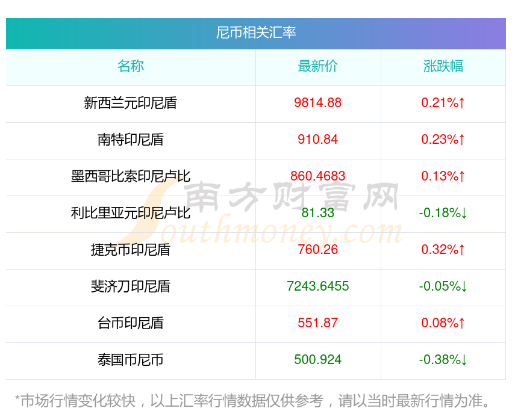Select the 泰国币尼币 row name

click(131, 360)
